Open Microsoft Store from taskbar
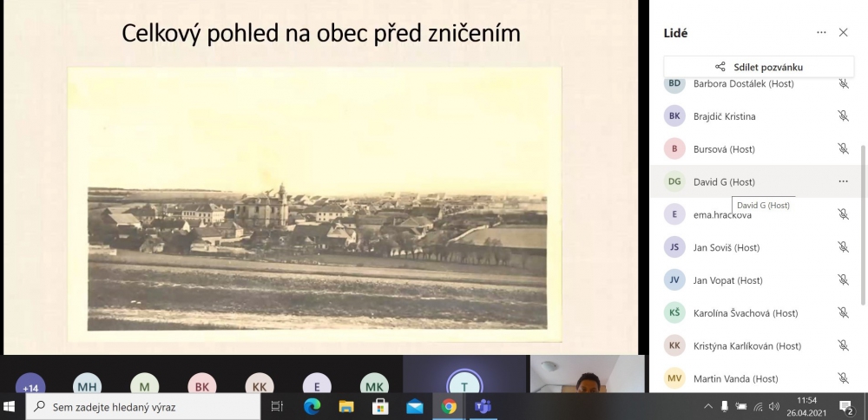Image resolution: width=868 pixels, height=420 pixels. [380, 407]
